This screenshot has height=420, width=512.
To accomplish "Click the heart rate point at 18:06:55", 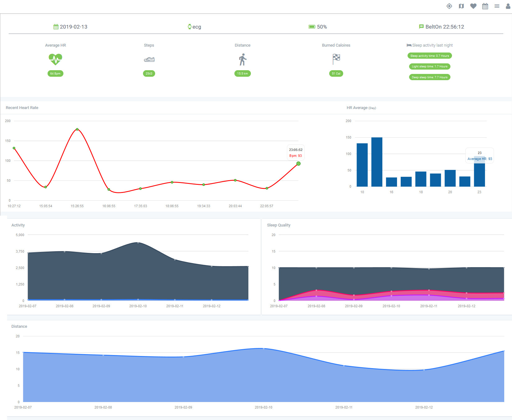I will point(172,182).
